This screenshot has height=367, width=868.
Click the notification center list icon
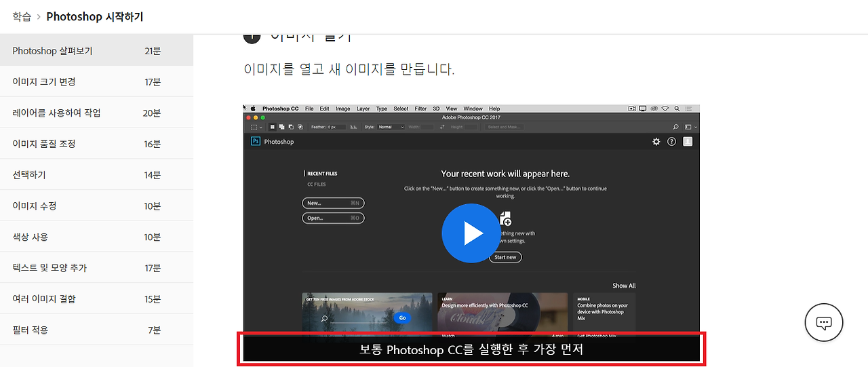tap(688, 109)
